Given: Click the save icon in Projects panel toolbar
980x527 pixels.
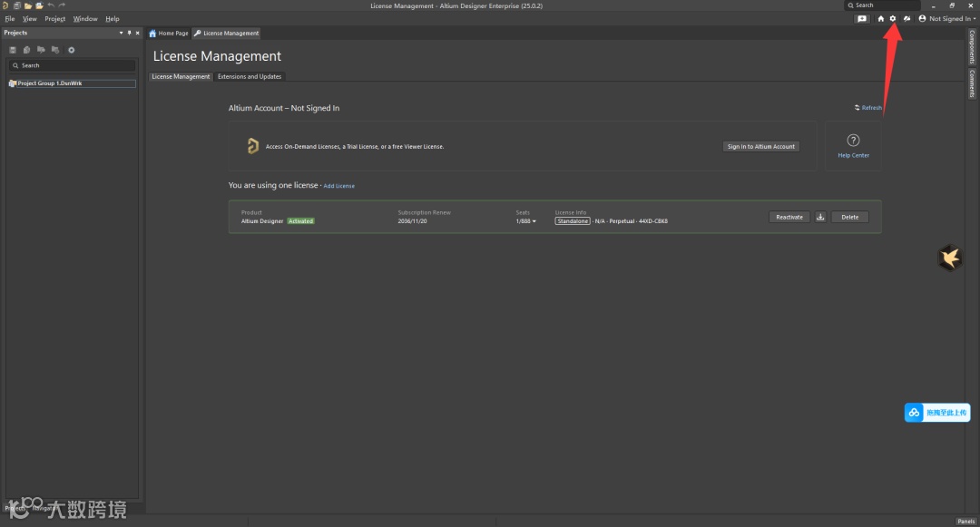Looking at the screenshot, I should click(13, 50).
